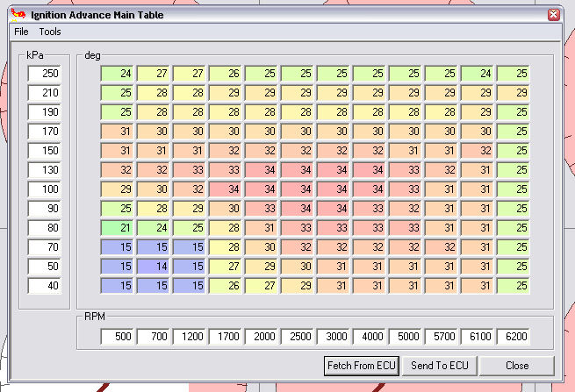Select cell 26 at 250 kPa, 1700 RPM
575x392 pixels.
[225, 74]
